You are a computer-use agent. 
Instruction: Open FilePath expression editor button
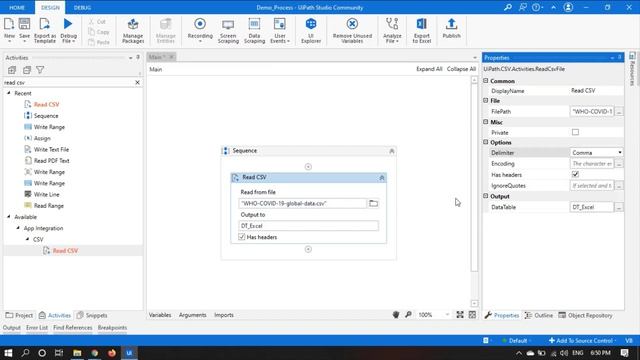pyautogui.click(x=619, y=111)
